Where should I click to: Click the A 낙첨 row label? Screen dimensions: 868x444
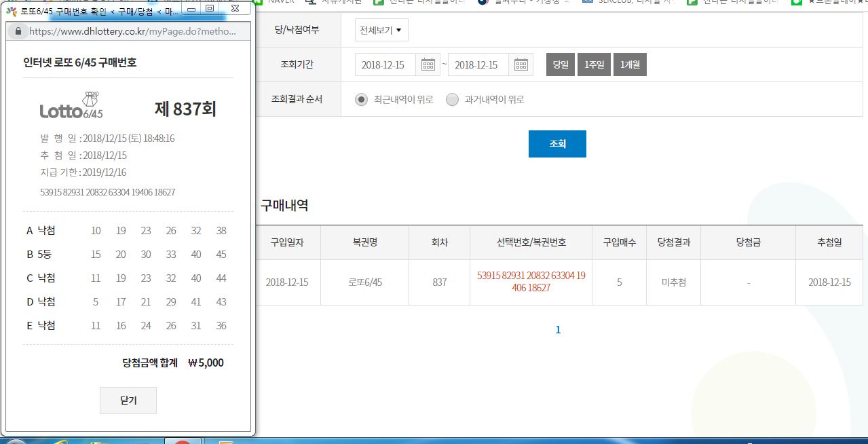point(41,231)
